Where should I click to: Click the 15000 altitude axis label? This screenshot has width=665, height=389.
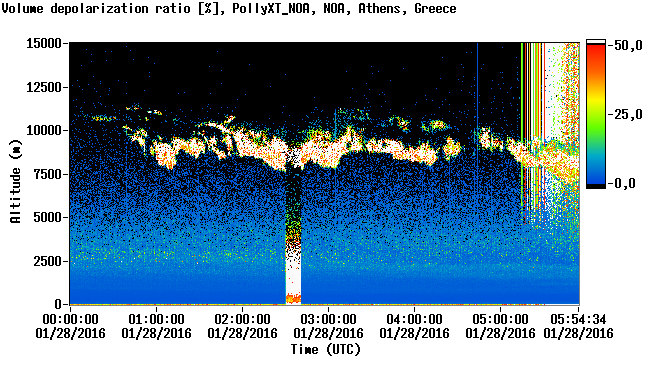point(44,43)
